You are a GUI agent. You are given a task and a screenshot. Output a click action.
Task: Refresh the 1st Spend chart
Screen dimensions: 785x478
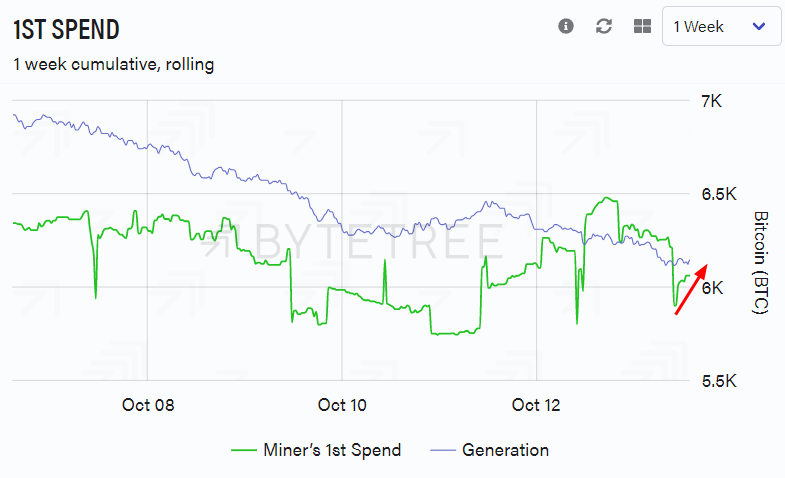point(604,27)
